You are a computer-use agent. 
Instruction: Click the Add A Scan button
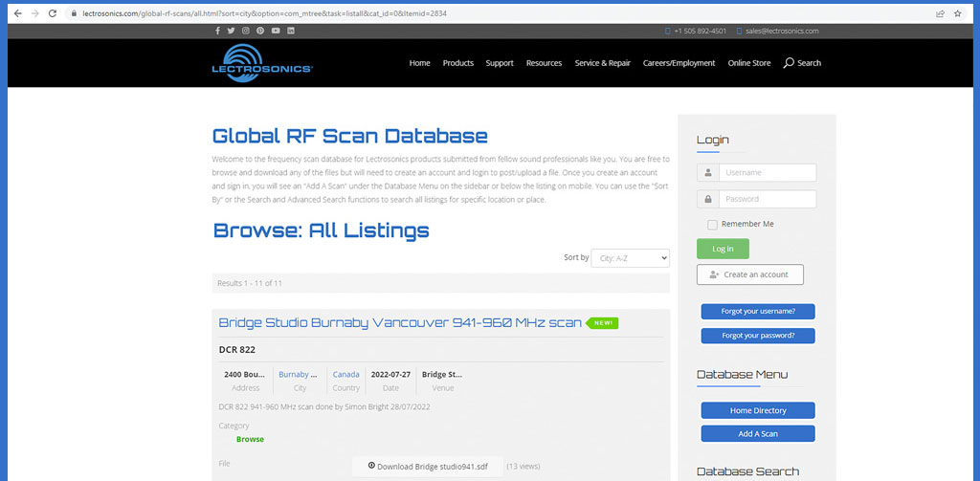[x=758, y=433]
